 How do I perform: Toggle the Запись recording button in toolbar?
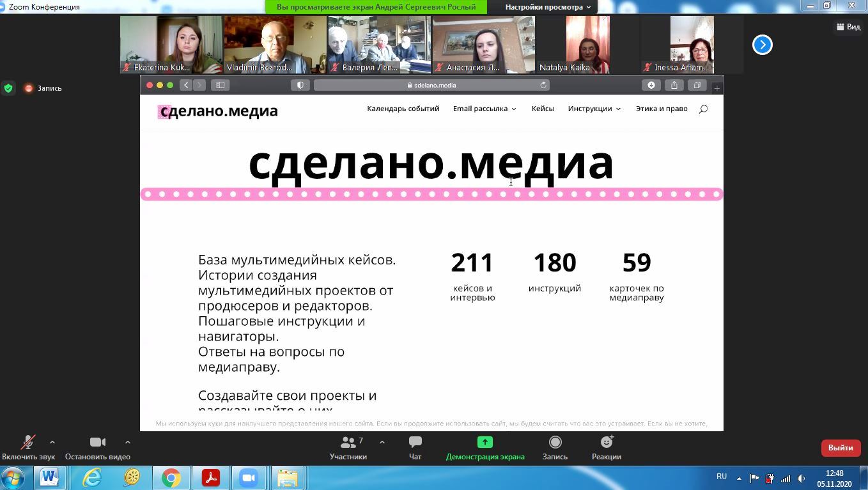pyautogui.click(x=555, y=448)
